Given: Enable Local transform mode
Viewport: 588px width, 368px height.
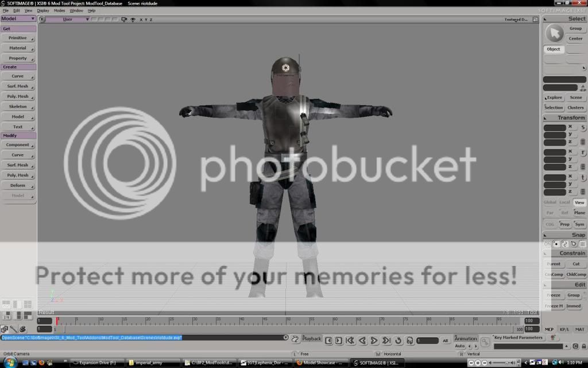Looking at the screenshot, I should (565, 203).
